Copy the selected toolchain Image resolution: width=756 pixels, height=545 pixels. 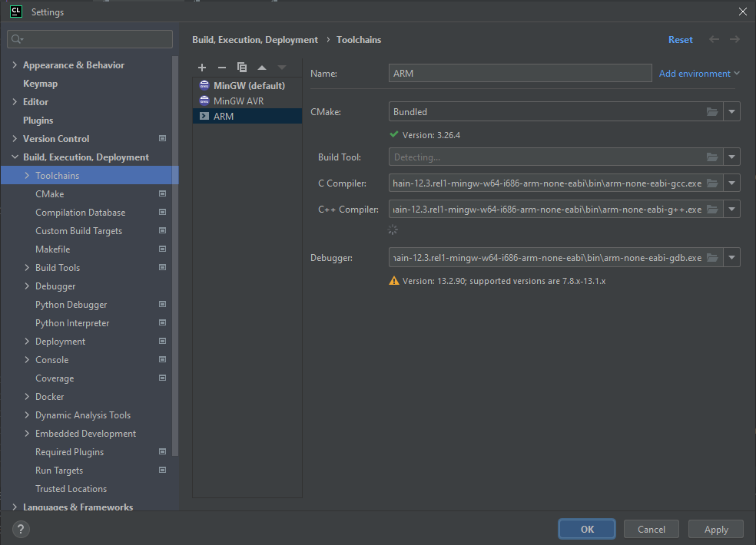242,68
